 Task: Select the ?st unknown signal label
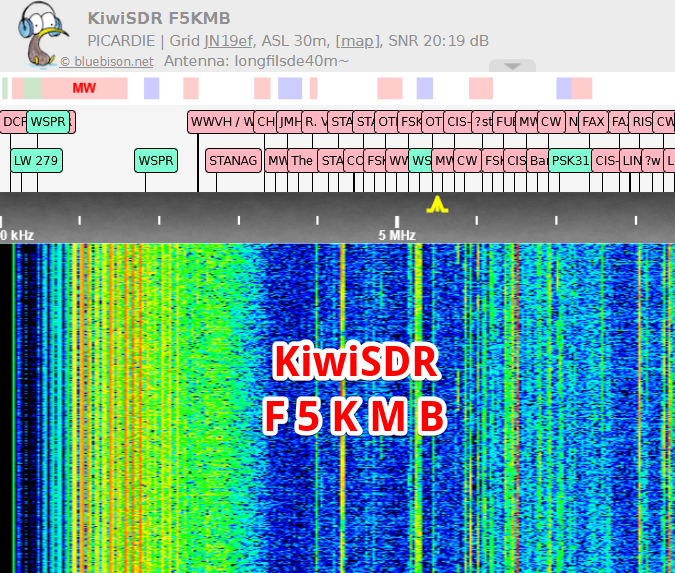[482, 122]
